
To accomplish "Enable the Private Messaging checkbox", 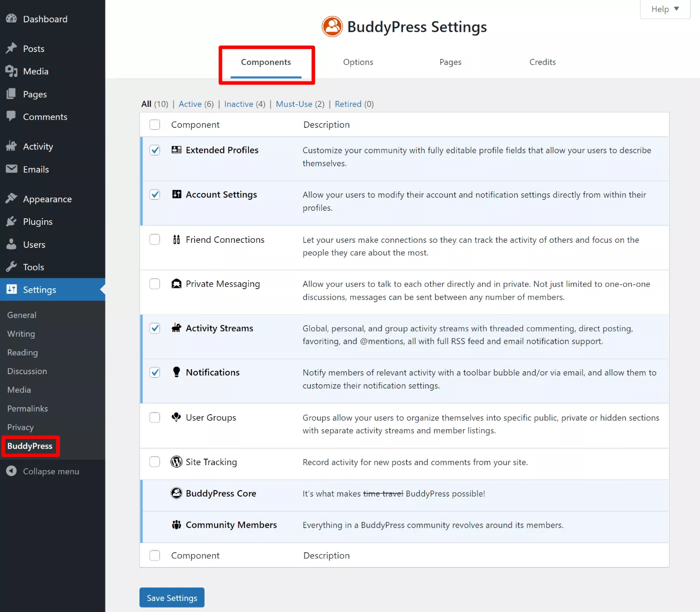I will click(155, 284).
